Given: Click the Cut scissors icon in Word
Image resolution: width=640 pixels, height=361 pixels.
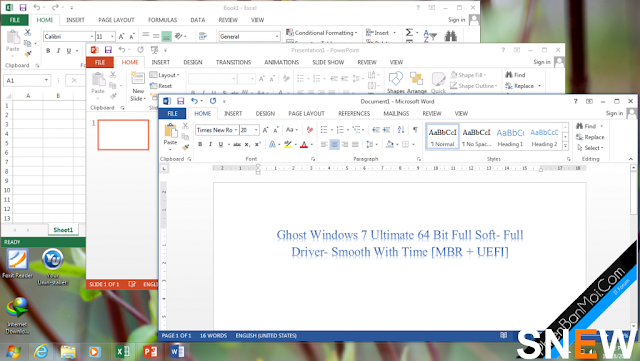Looking at the screenshot, I should tap(185, 126).
